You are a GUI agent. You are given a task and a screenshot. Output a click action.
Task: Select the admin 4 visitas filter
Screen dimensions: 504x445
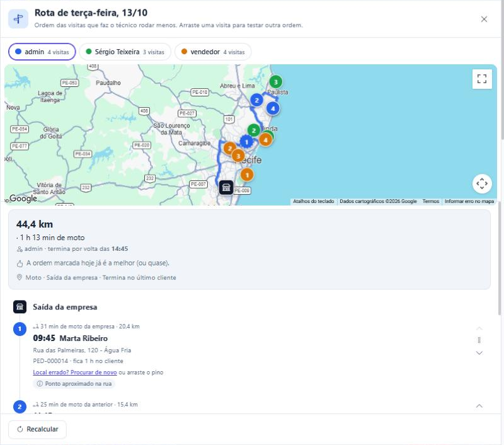click(x=42, y=52)
